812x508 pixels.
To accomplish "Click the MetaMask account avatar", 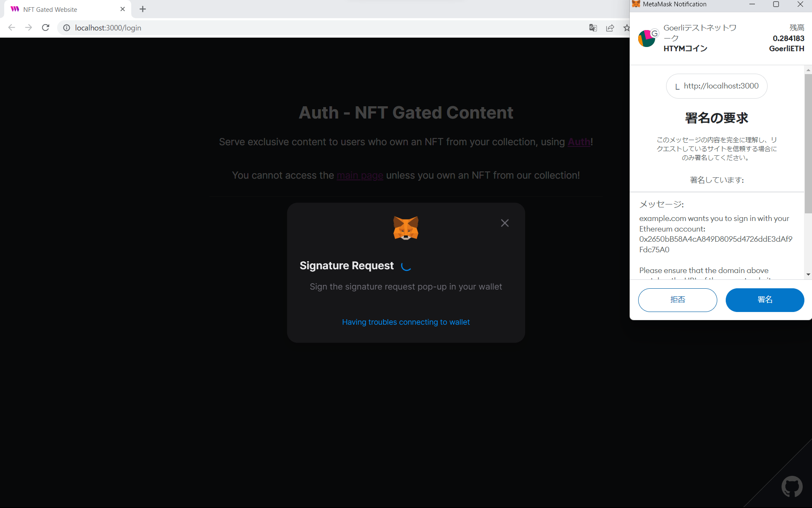I will [x=647, y=39].
